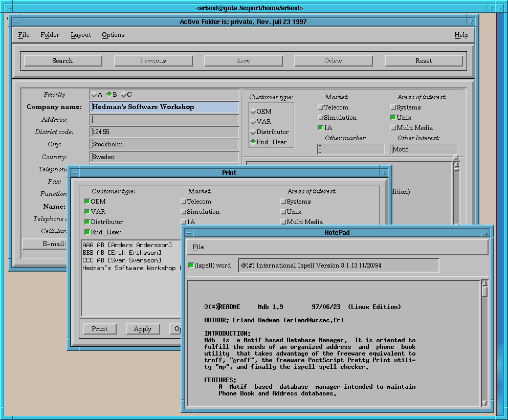508x420 pixels.
Task: Expand the Layout menu
Action: tap(81, 35)
